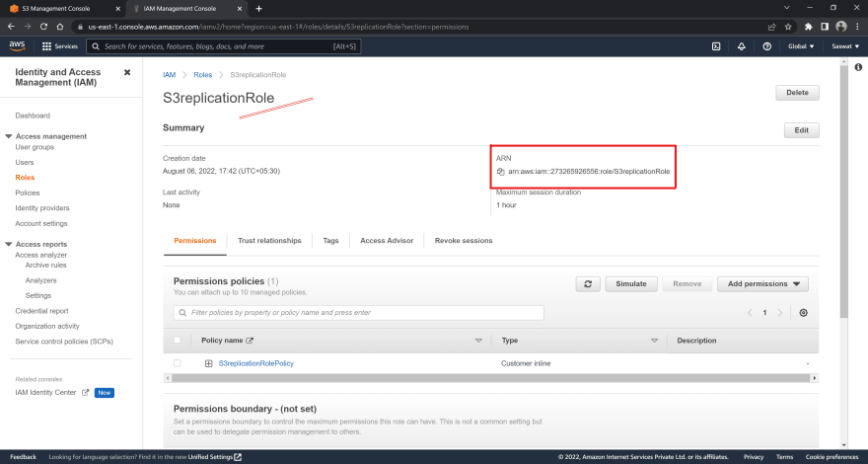Collapse the Access management section

tap(9, 136)
